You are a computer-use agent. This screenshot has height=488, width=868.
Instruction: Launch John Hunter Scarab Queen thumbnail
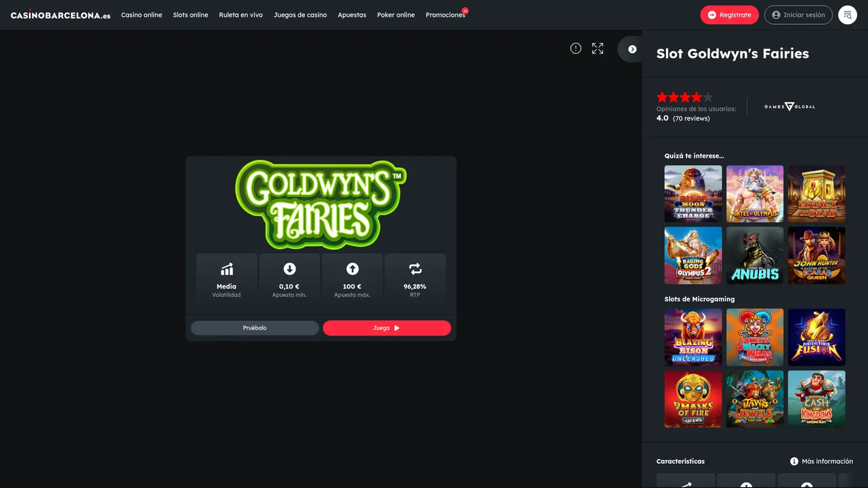click(x=817, y=255)
